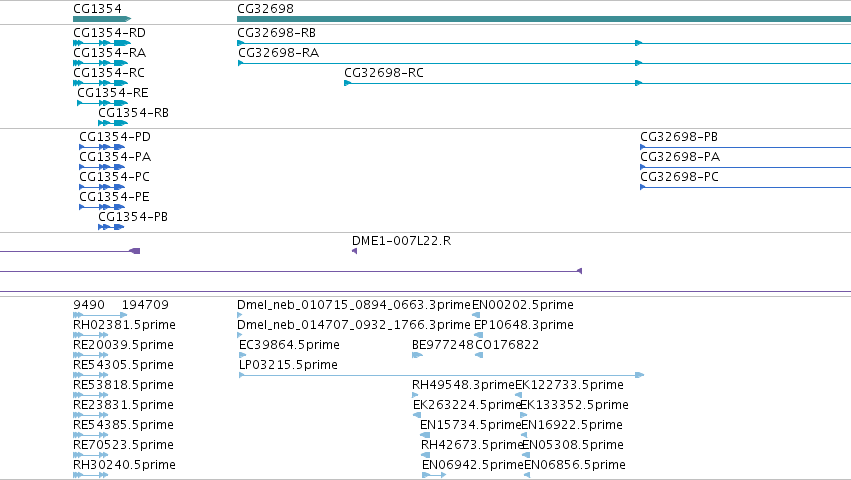Screen dimensions: 851x480
Task: Select EST EK133352.5prime
Action: pyautogui.click(x=574, y=406)
